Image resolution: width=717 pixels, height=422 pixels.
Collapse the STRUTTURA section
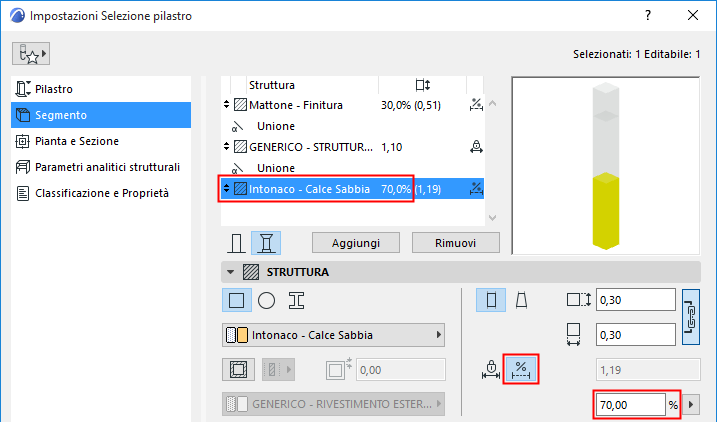[x=230, y=271]
